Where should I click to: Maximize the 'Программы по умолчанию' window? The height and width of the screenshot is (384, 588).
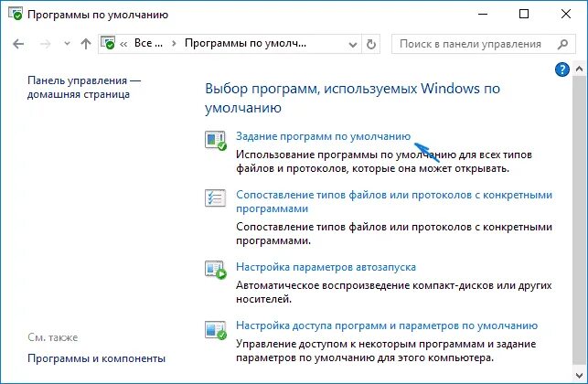tap(524, 15)
